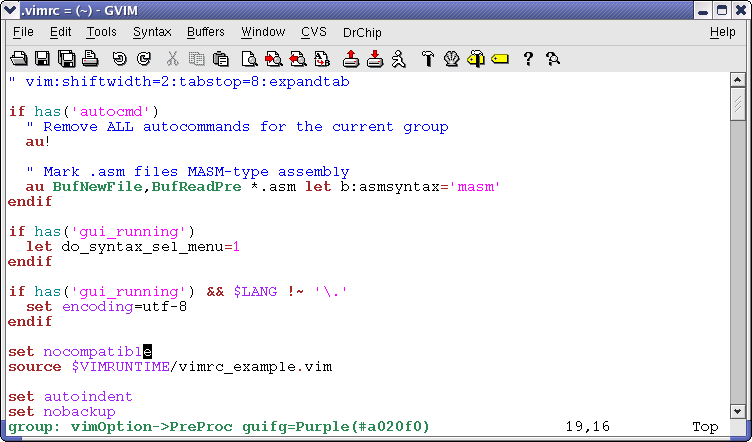Build tags using the hammer-and-tag icon
Viewport: 752px width, 442px height.
[x=476, y=59]
